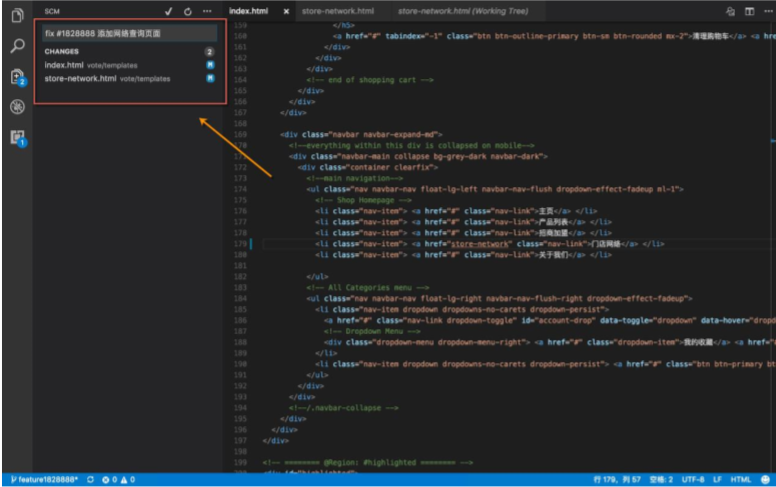Split the editor with the split icon

[749, 11]
